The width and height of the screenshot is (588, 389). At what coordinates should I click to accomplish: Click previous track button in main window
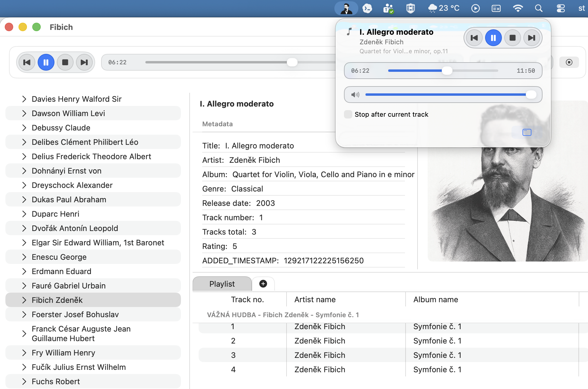click(x=27, y=62)
